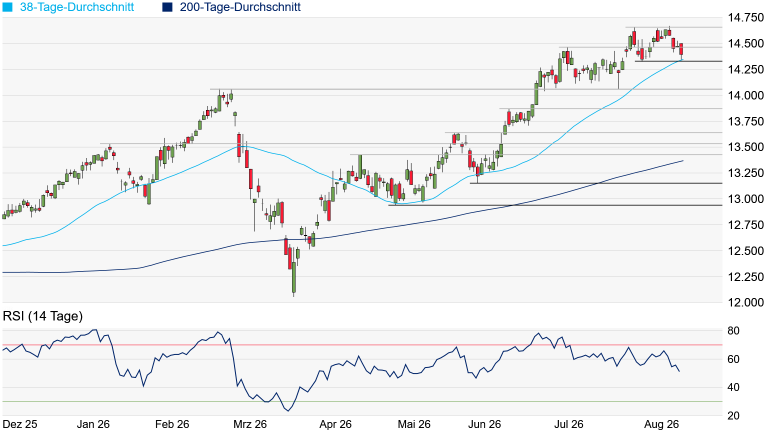The height and width of the screenshot is (430, 765).
Task: Click the Mai 26 date label
Action: 414,424
